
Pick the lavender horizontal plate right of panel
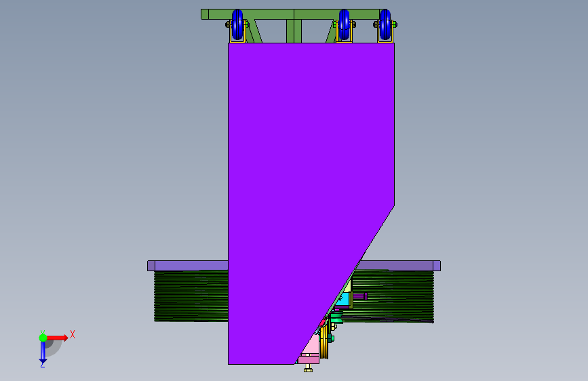399,266
